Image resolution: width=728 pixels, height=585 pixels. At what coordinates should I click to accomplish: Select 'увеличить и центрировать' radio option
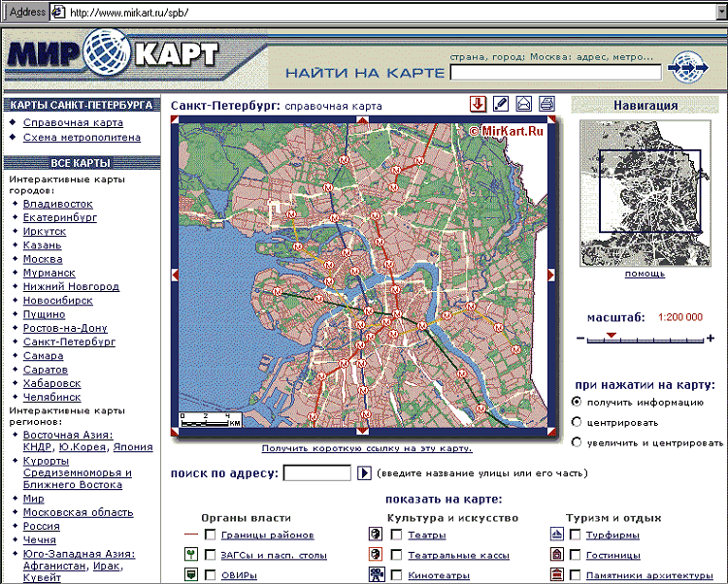coord(577,442)
